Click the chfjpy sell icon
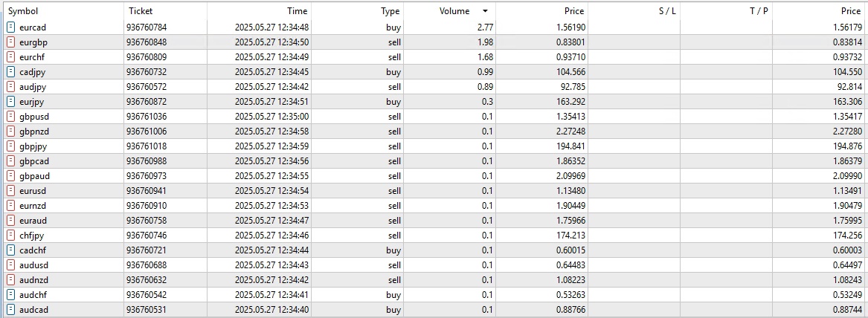 [10, 236]
